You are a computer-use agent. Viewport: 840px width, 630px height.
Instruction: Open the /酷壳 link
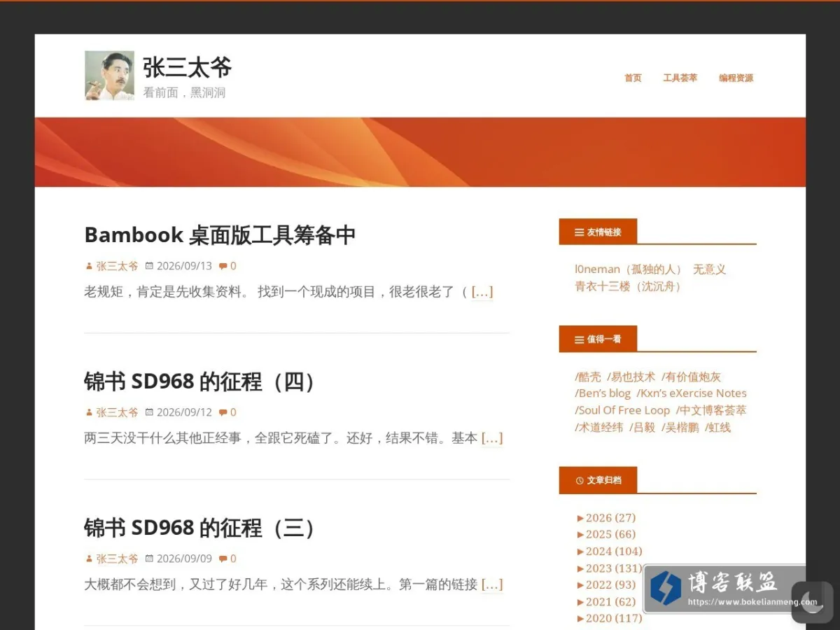click(x=588, y=377)
